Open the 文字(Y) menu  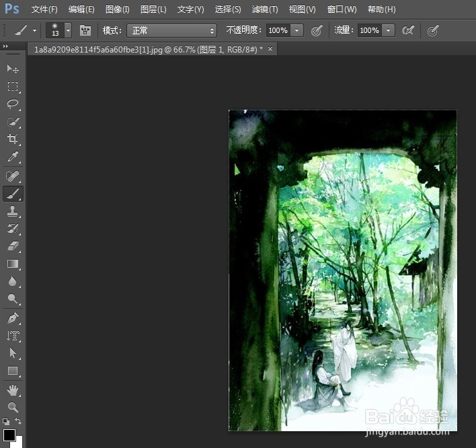191,9
